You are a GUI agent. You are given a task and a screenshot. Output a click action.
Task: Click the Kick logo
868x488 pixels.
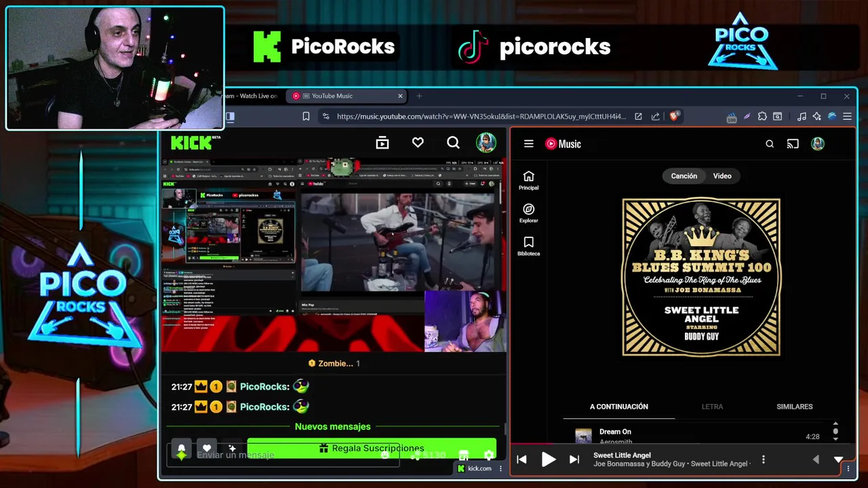[x=192, y=142]
